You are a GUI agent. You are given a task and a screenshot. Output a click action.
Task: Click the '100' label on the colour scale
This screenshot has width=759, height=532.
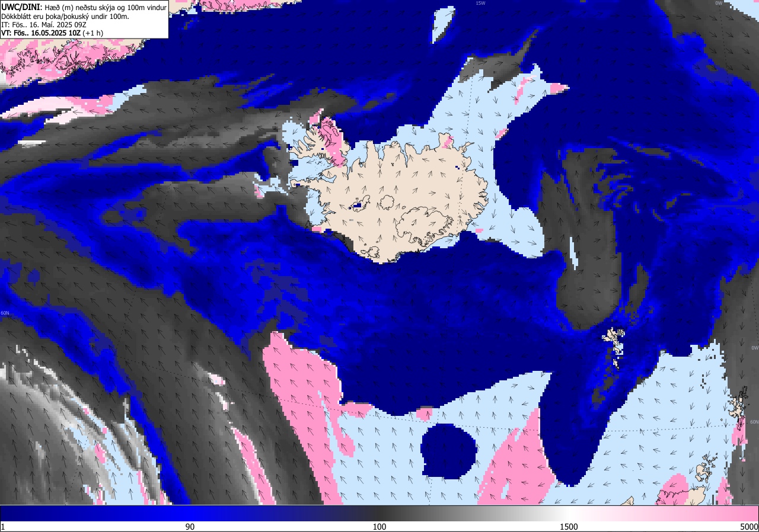coord(379,527)
